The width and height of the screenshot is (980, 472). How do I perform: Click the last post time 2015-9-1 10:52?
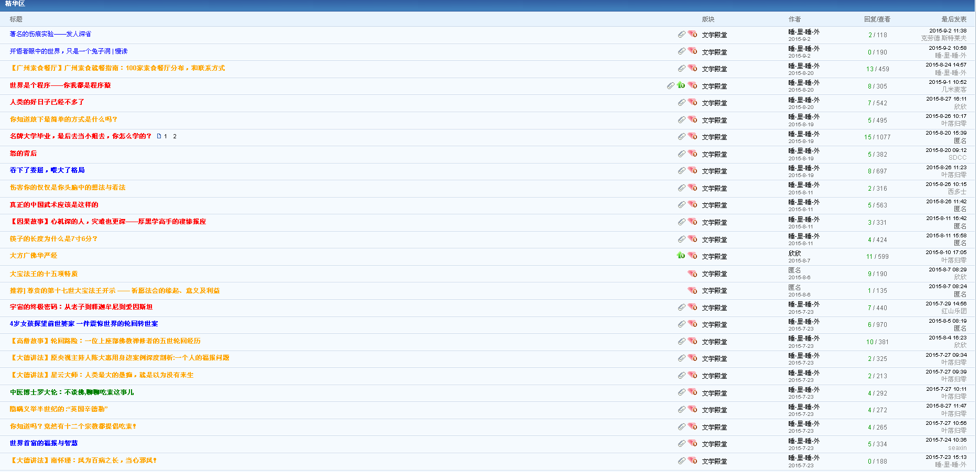point(948,82)
